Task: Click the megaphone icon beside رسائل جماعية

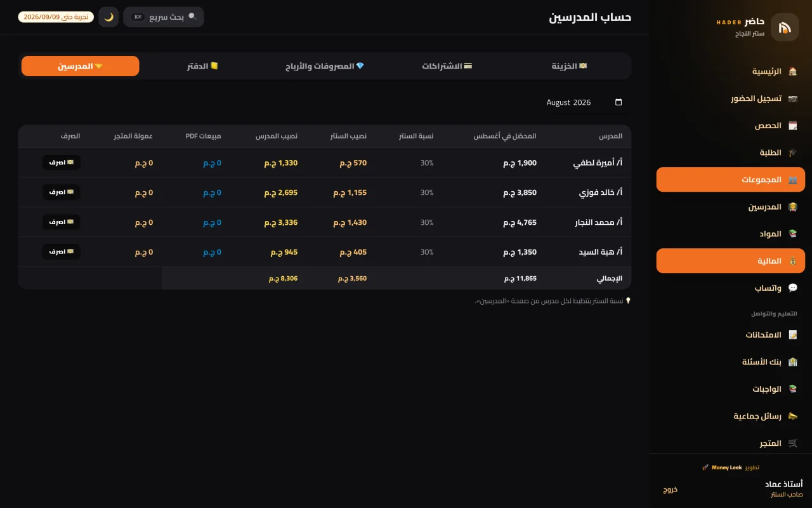Action: 792,416
